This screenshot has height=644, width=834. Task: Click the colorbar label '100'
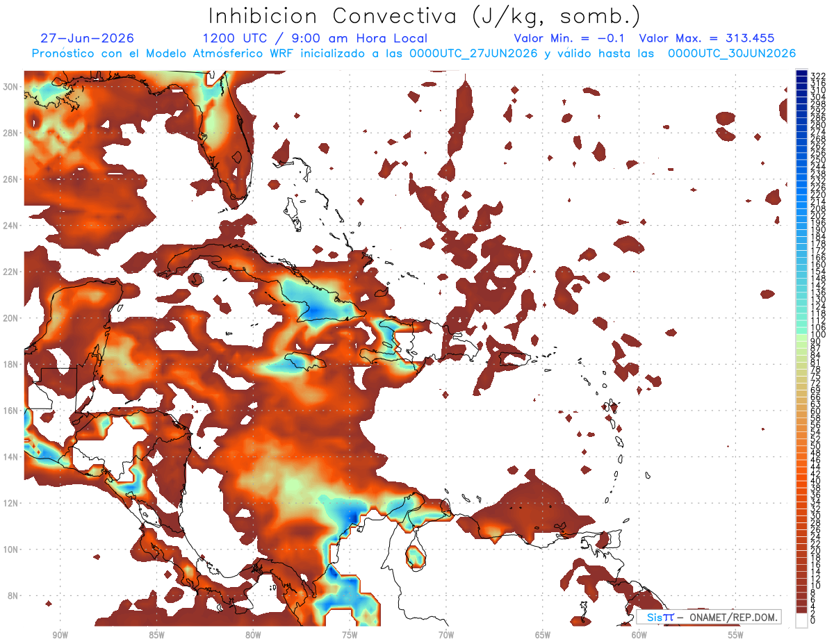tap(817, 335)
